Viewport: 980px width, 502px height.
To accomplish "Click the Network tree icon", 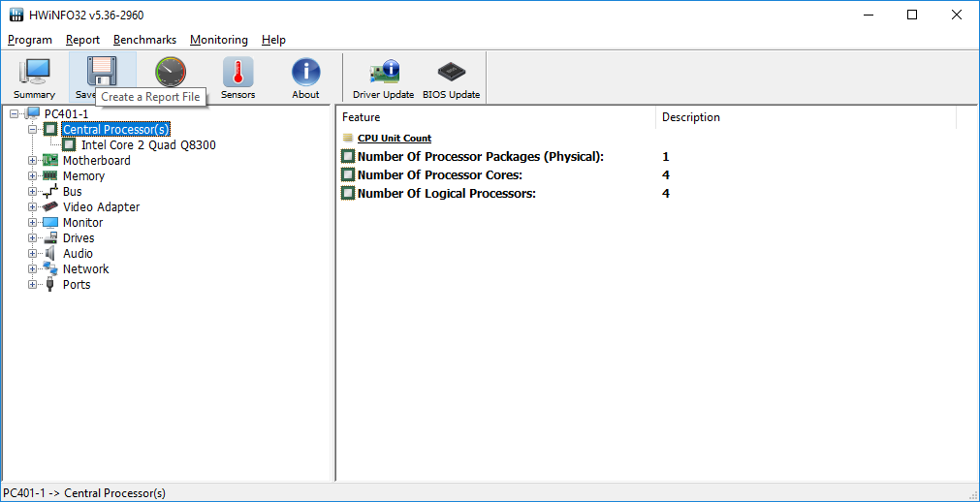I will (50, 268).
